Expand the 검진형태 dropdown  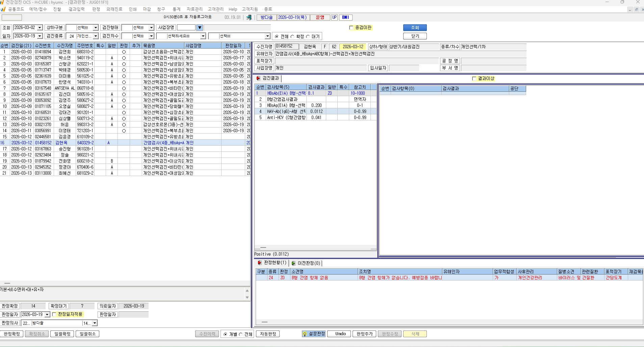coord(151,28)
